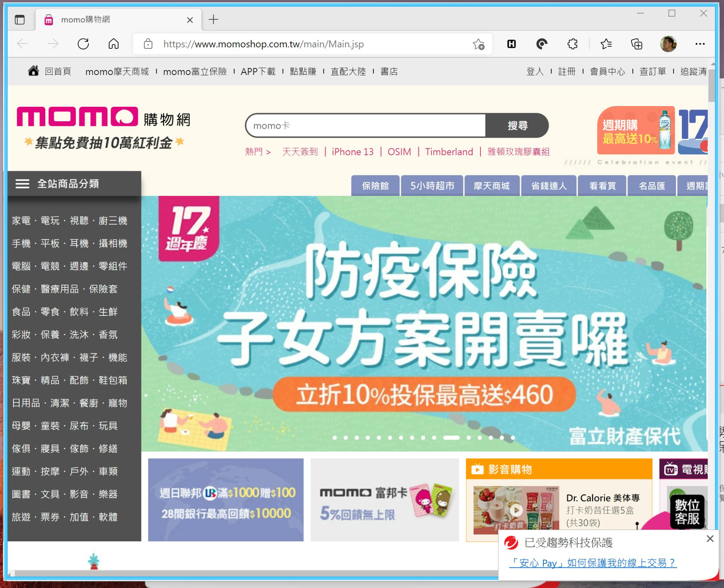This screenshot has height=588, width=724.
Task: Open 食品 category in sidebar
Action: click(21, 312)
